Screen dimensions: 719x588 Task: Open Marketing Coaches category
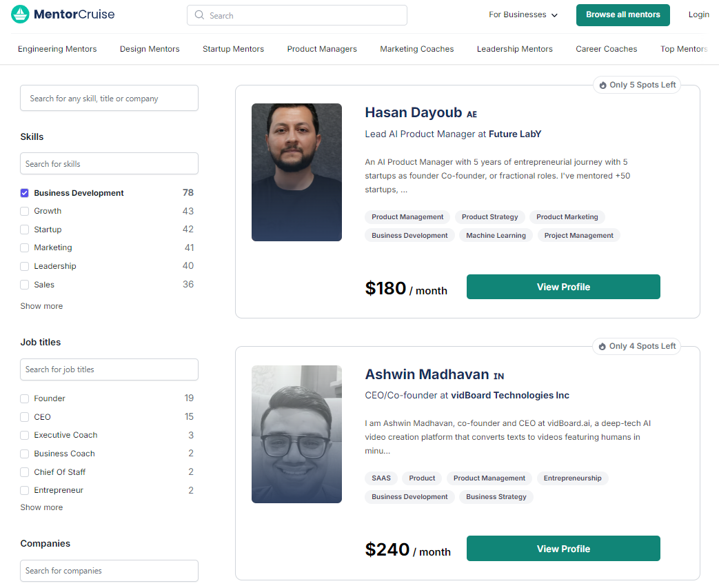(x=417, y=49)
